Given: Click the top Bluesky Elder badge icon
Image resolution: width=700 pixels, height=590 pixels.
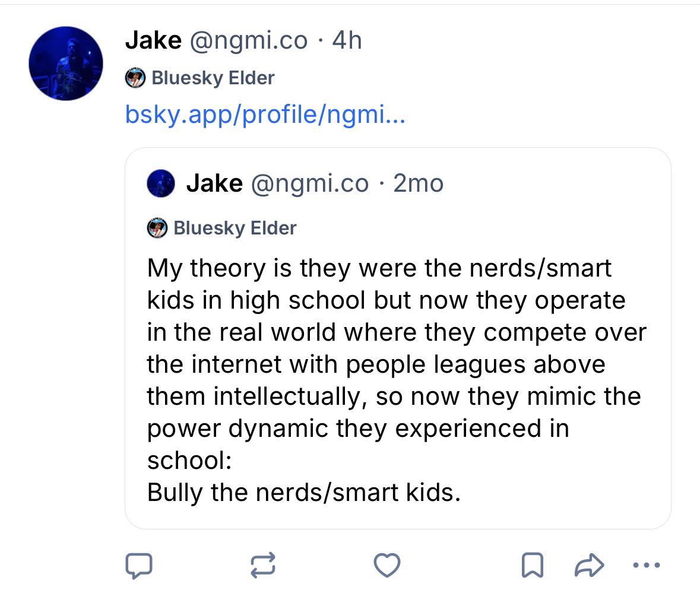Looking at the screenshot, I should tap(135, 78).
